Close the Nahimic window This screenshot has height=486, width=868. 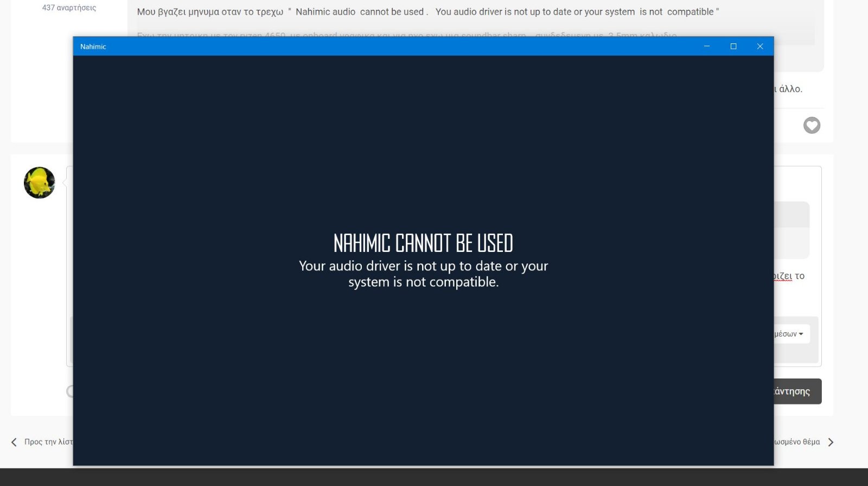click(x=760, y=47)
